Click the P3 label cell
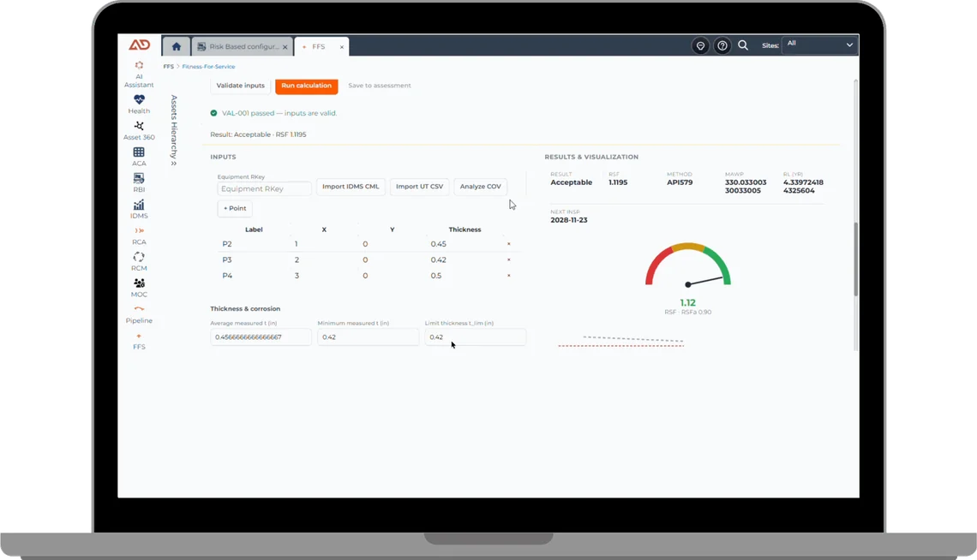This screenshot has width=977, height=560. (x=227, y=259)
